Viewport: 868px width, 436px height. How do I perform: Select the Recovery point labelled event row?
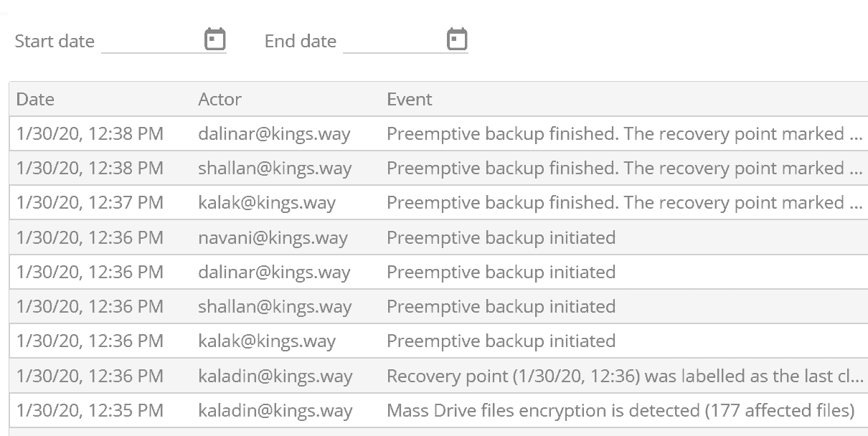click(624, 375)
